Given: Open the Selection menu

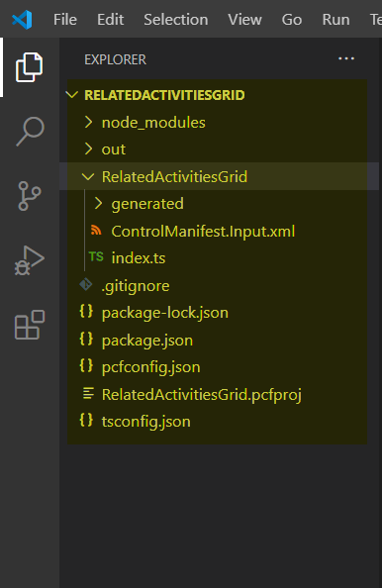Looking at the screenshot, I should tap(176, 20).
